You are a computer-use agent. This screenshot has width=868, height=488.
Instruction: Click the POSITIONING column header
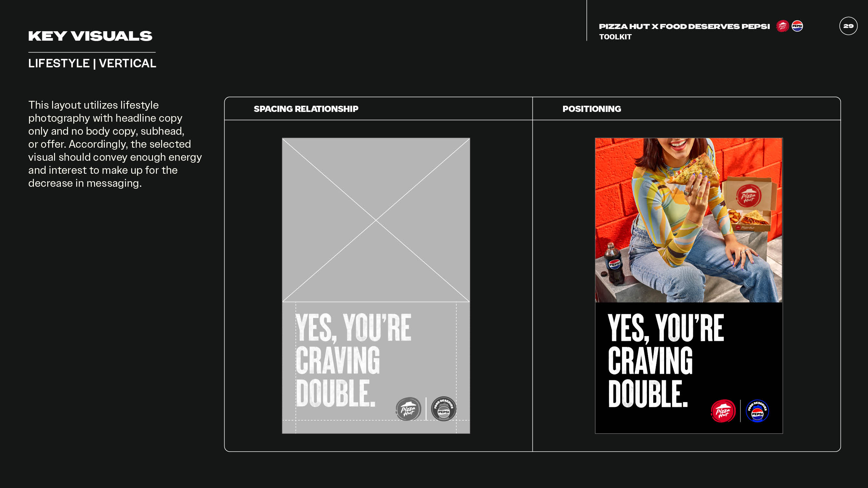(x=592, y=109)
